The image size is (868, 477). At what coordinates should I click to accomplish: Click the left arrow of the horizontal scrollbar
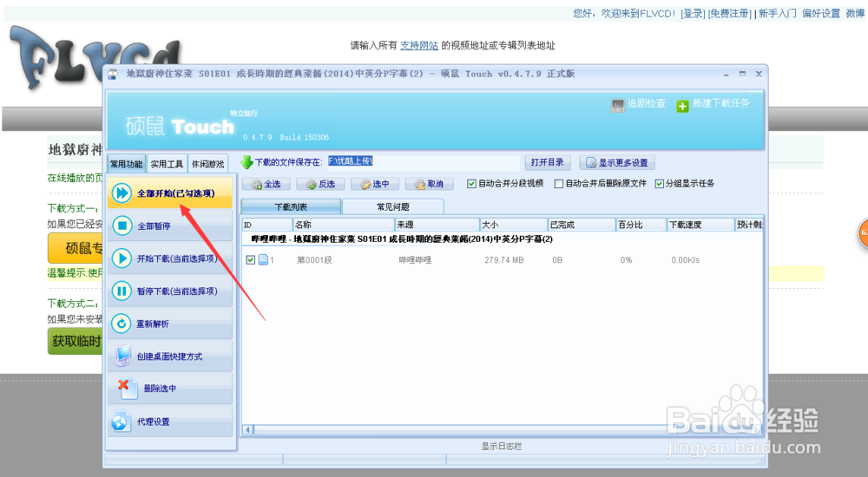click(x=248, y=429)
